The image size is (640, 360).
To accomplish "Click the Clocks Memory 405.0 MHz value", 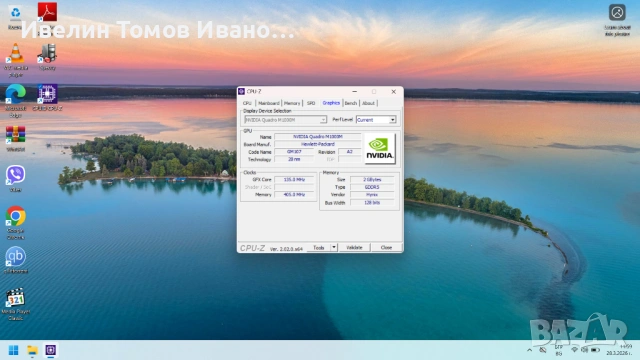I will 294,195.
